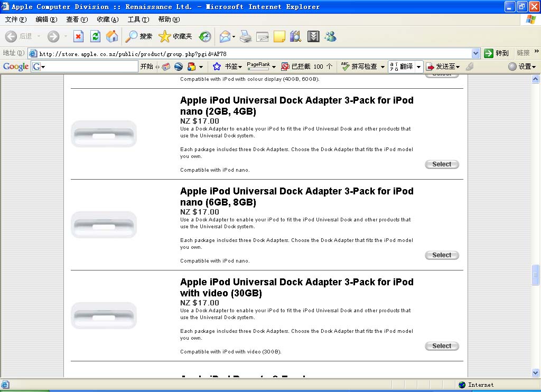Click the Google toolbar news icon after 开始

pyautogui.click(x=166, y=67)
